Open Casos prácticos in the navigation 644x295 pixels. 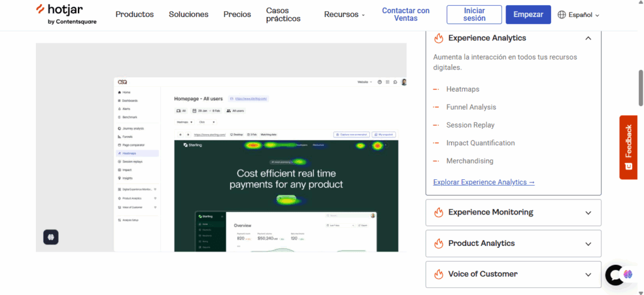[283, 14]
